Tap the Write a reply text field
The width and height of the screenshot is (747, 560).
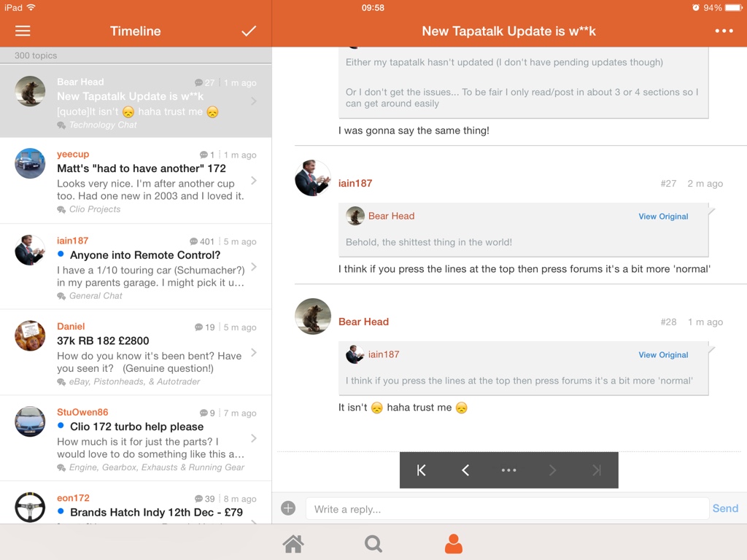(x=507, y=509)
